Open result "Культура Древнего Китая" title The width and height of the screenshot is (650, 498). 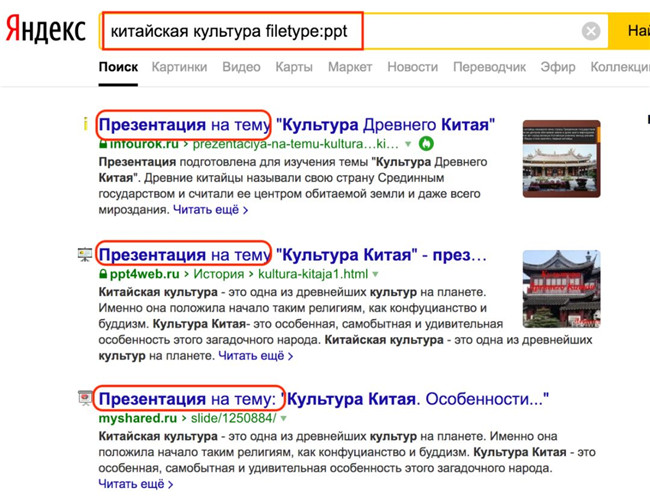click(x=297, y=124)
